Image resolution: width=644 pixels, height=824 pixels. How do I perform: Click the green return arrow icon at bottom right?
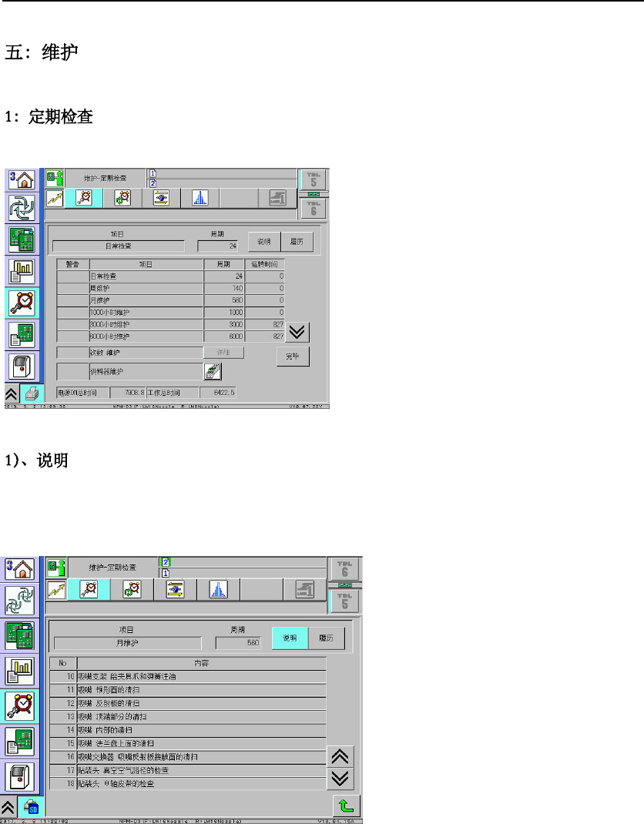pos(346,806)
